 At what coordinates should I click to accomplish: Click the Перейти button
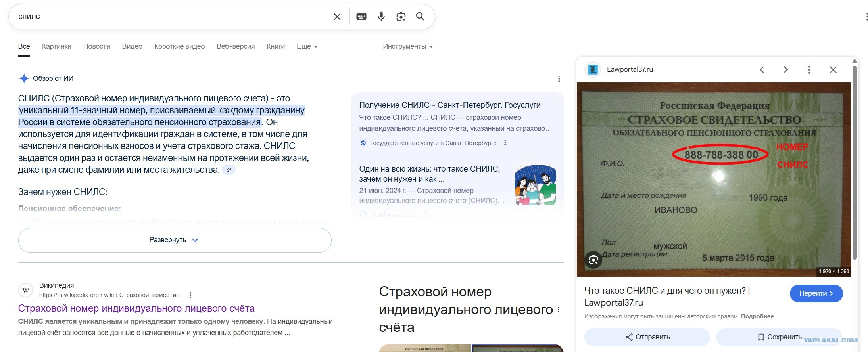coord(816,293)
